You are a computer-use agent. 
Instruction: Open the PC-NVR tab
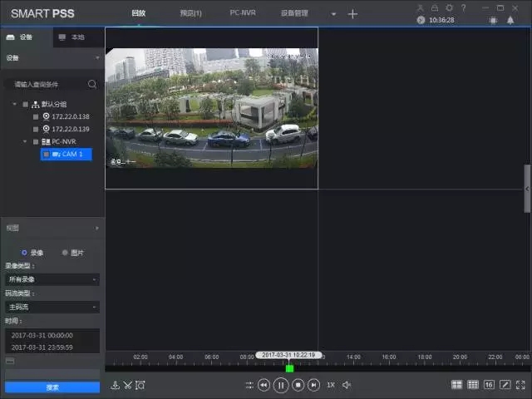(243, 13)
